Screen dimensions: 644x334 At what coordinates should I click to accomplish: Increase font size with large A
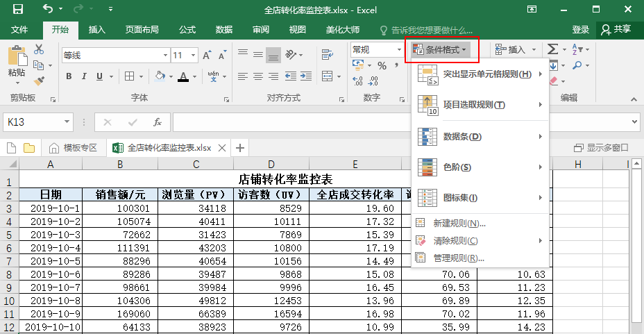pyautogui.click(x=207, y=55)
